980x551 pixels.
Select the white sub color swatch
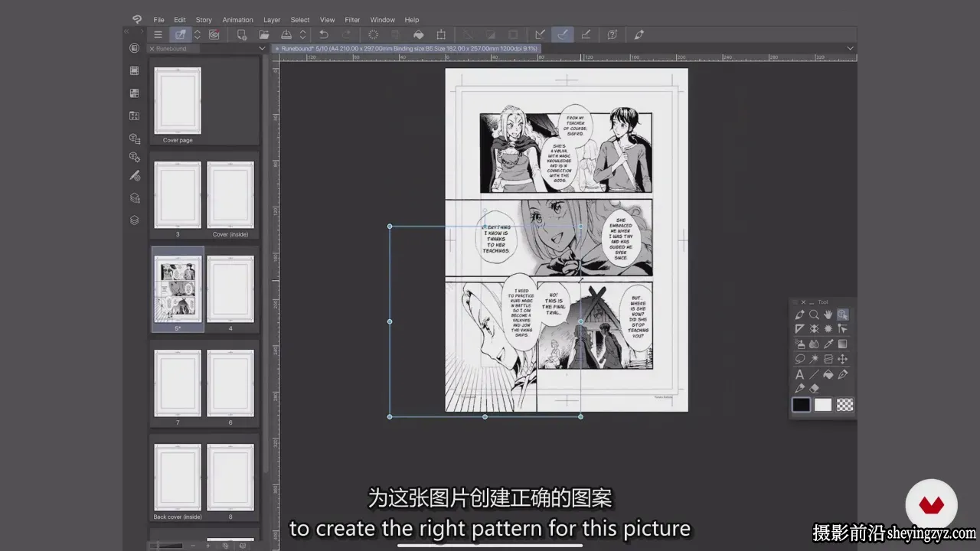[823, 405]
